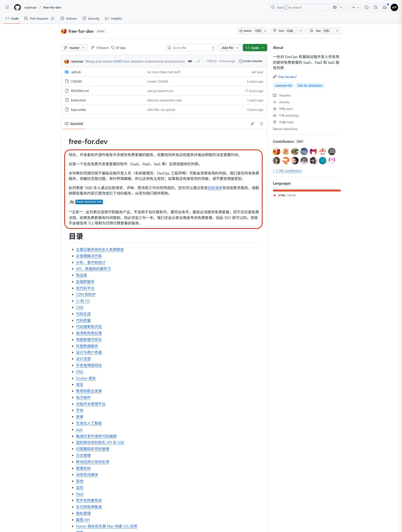Open the notifications inbox icon
402x532 pixels.
click(385, 8)
